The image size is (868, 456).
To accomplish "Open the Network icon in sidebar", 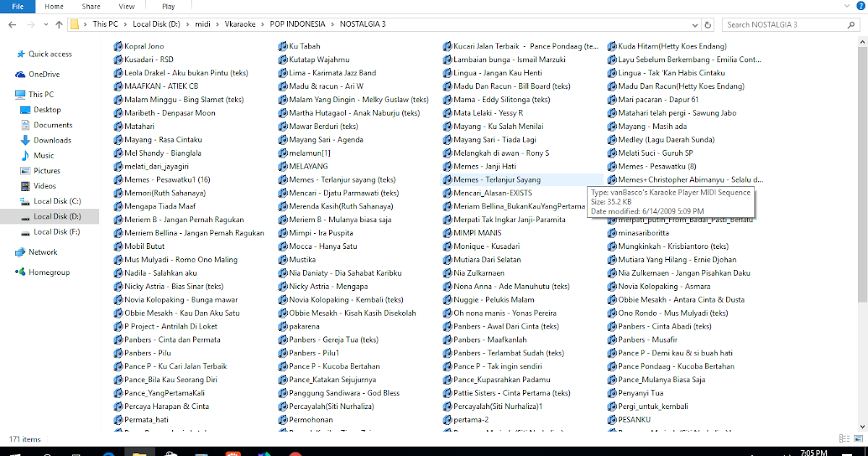I will pyautogui.click(x=20, y=252).
